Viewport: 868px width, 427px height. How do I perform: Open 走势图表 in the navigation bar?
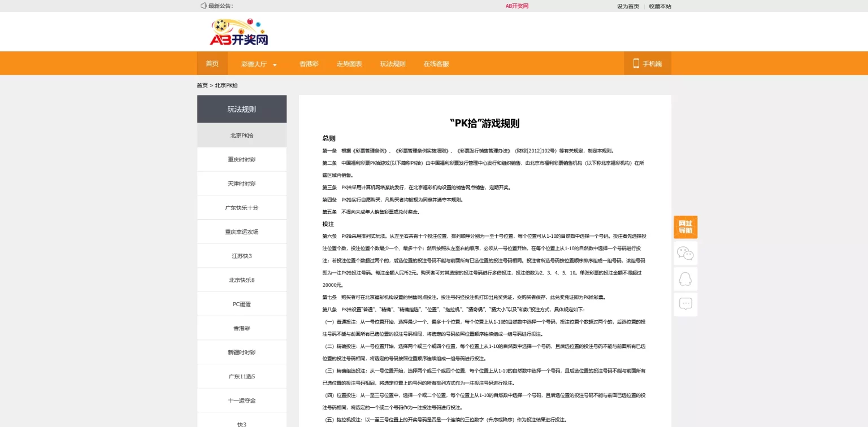tap(349, 64)
